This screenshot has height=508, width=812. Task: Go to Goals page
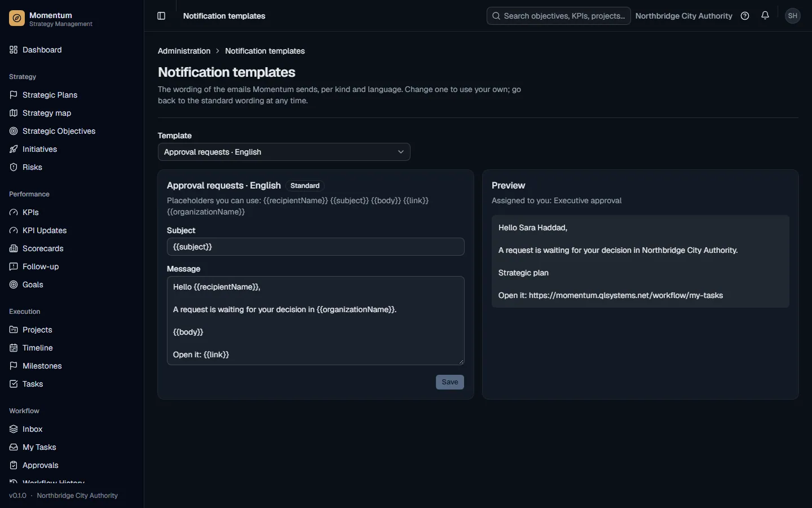(x=72, y=284)
